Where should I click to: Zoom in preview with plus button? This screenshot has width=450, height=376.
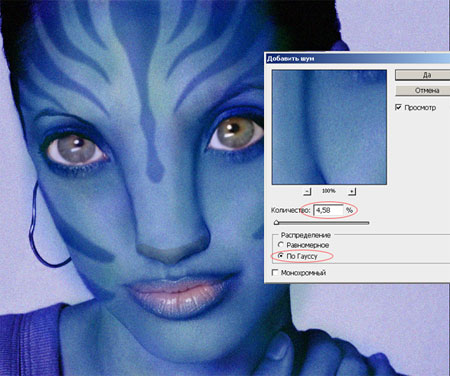352,191
